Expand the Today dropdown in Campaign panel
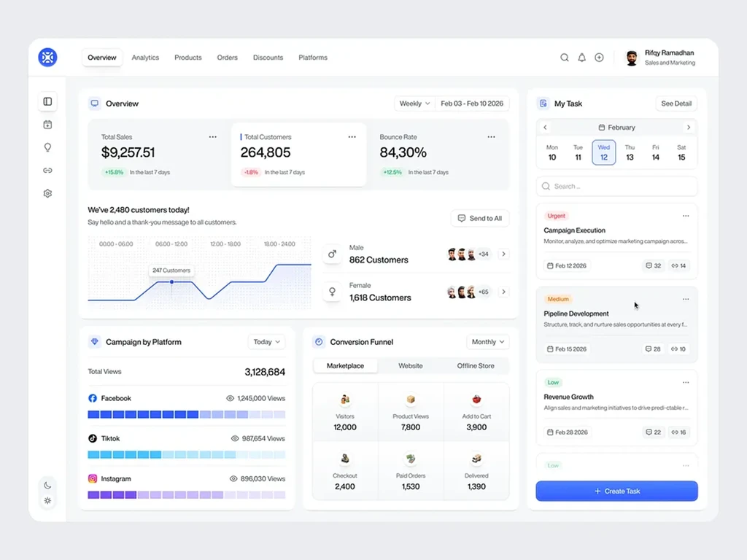747x560 pixels. pos(267,342)
